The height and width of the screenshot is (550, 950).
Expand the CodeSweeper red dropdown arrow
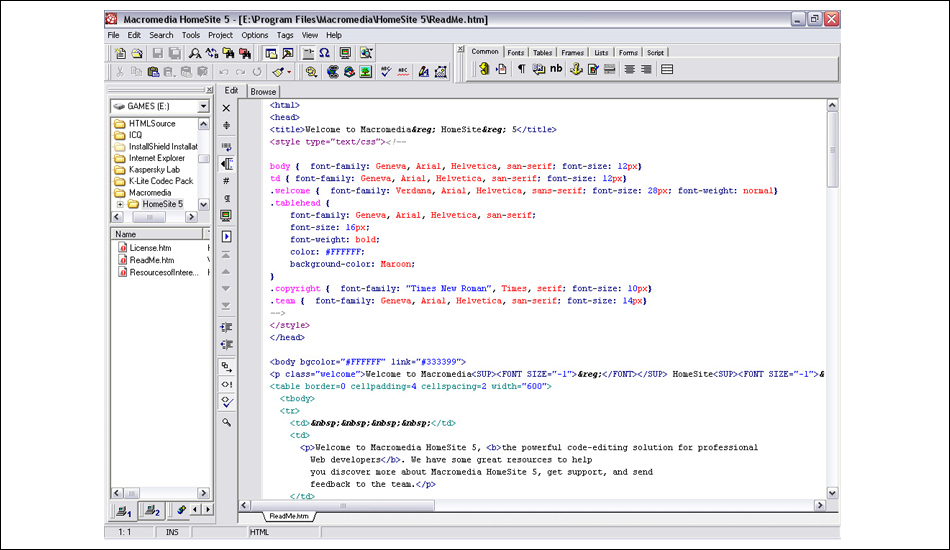pyautogui.click(x=289, y=72)
